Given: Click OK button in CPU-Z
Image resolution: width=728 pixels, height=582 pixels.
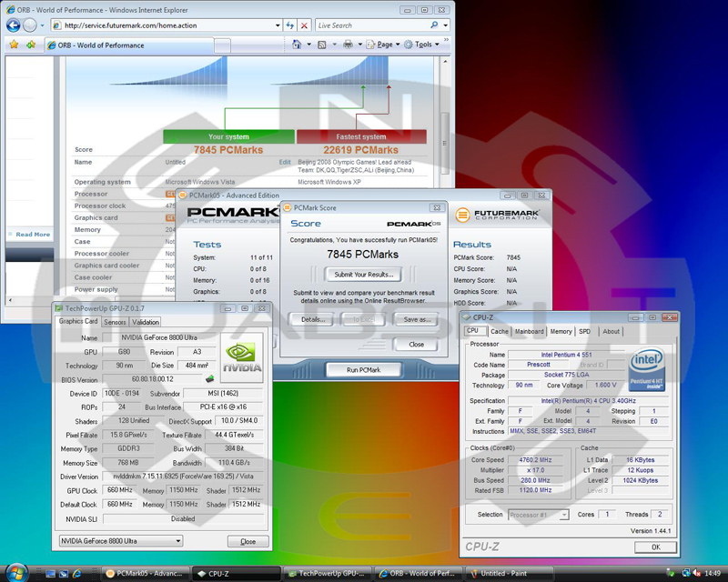Looking at the screenshot, I should pos(655,547).
